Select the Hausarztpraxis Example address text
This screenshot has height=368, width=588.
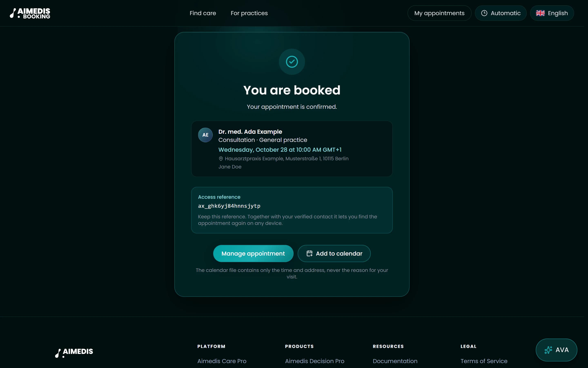[286, 159]
